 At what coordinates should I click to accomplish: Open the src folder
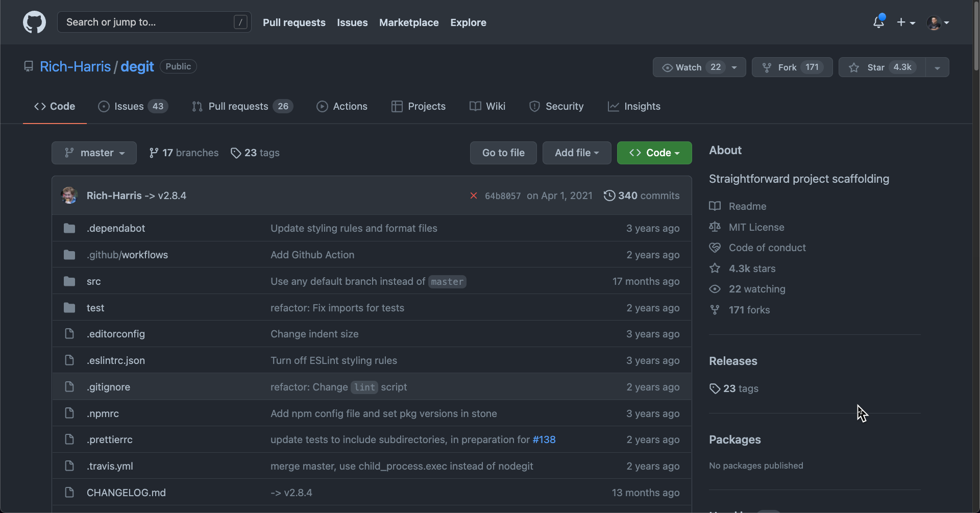click(93, 281)
